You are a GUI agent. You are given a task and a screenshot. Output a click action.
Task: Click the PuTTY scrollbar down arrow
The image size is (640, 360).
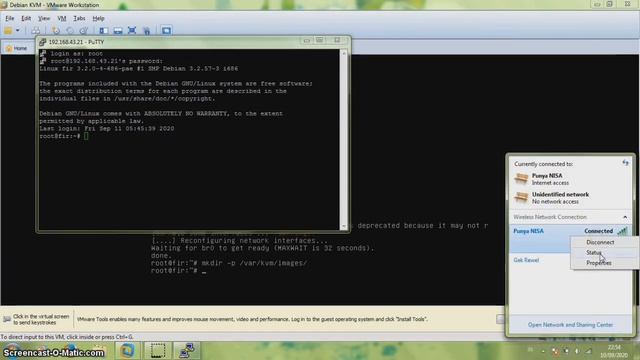(x=344, y=226)
